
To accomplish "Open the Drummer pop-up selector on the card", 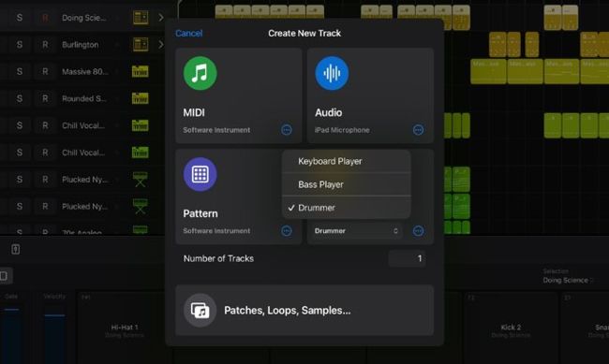I will (356, 231).
